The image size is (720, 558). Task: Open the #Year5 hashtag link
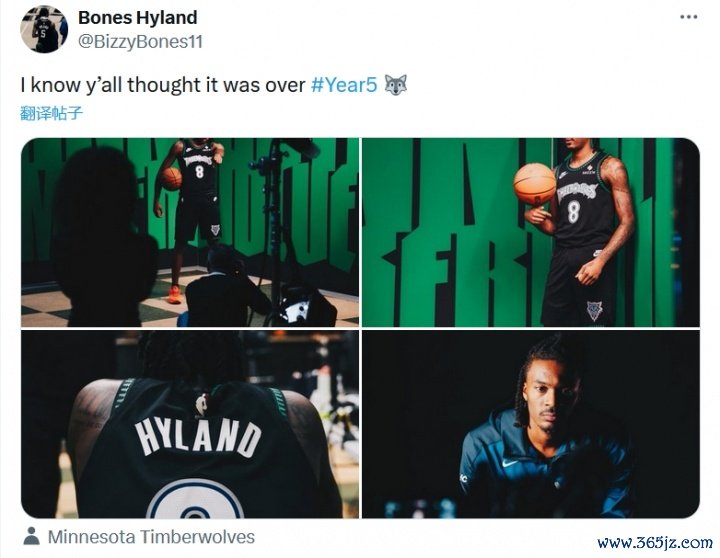click(344, 85)
